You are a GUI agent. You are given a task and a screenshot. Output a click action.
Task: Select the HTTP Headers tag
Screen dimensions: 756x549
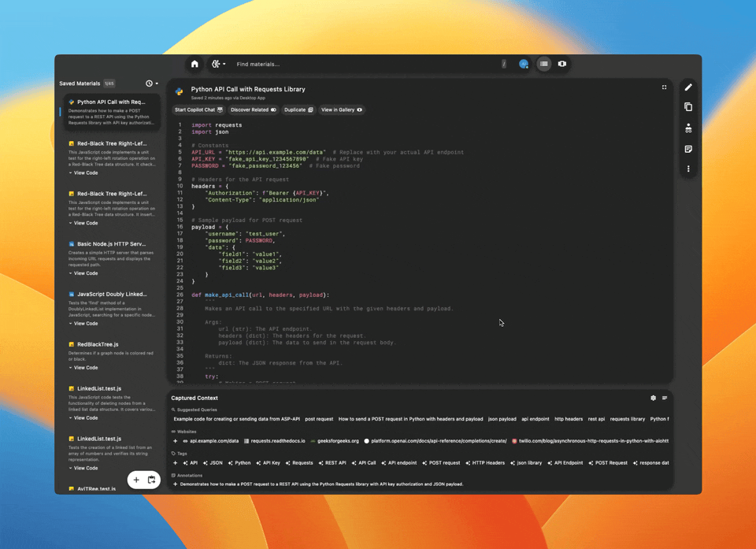coord(485,463)
